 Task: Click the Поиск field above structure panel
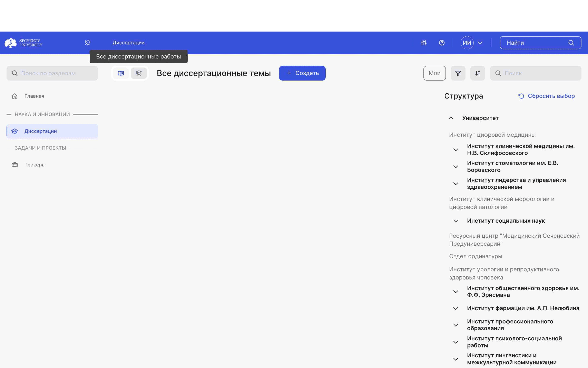pos(536,73)
